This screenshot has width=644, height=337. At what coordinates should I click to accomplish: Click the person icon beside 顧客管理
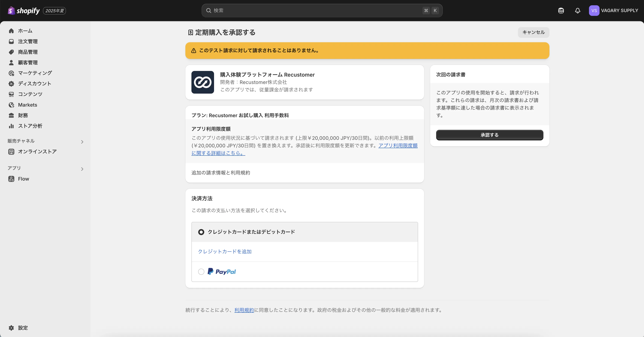click(x=11, y=62)
